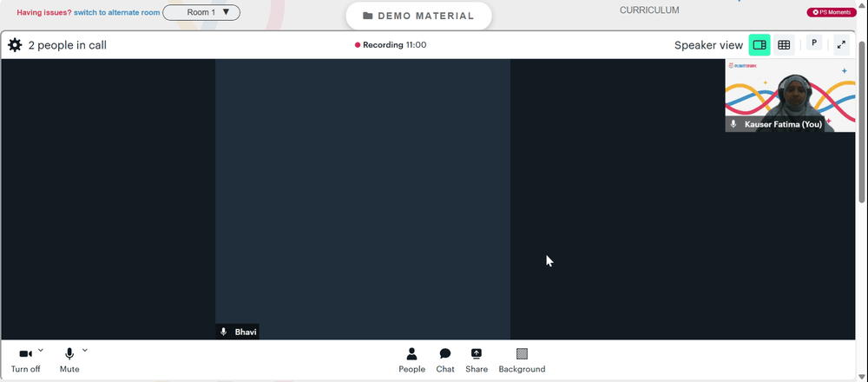Select Kauser Fatima video thumbnail
868x382 pixels.
point(790,95)
